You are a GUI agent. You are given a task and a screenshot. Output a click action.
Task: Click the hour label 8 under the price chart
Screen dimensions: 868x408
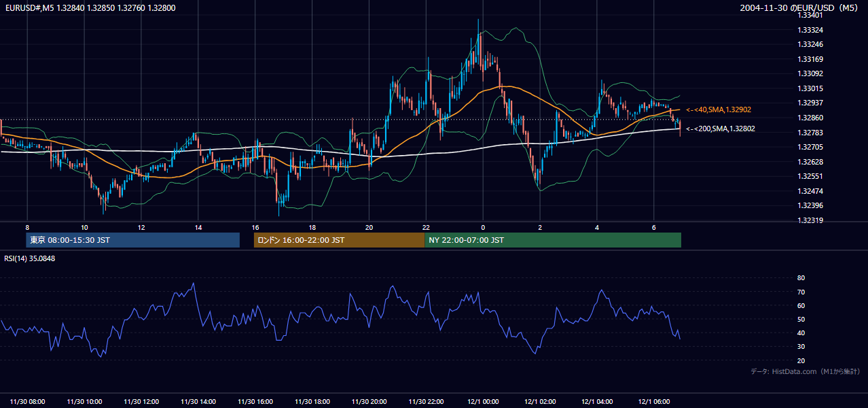click(x=27, y=227)
